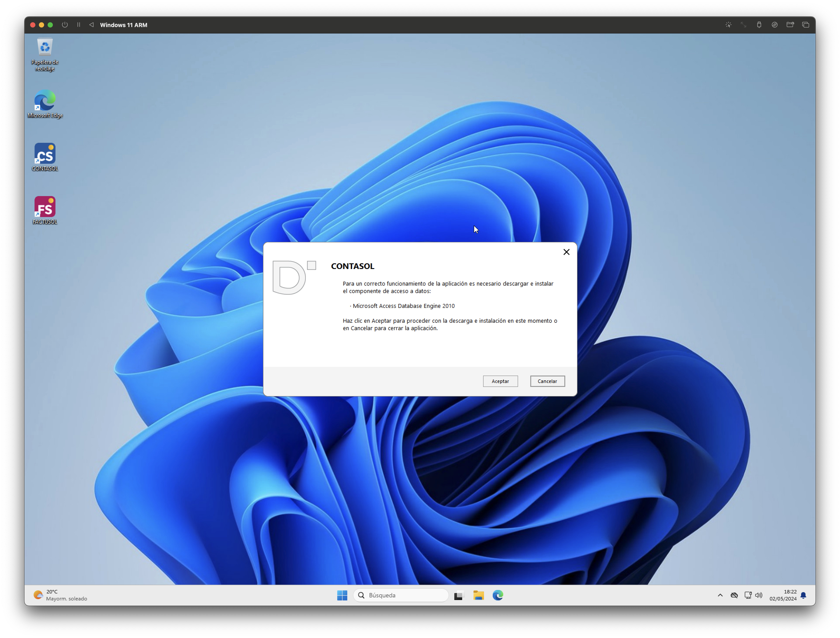Select the CONTASOL desktop shortcut
The height and width of the screenshot is (638, 840).
pos(45,157)
